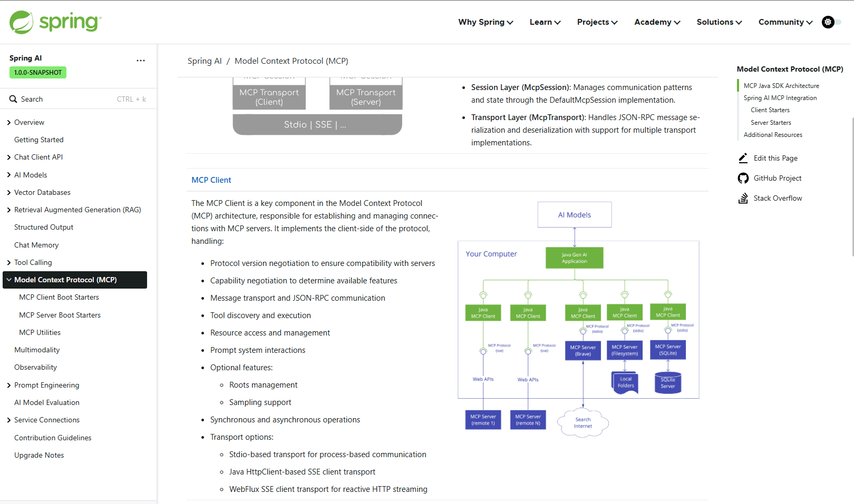Open the Solutions menu
This screenshot has height=504, width=854.
click(719, 22)
